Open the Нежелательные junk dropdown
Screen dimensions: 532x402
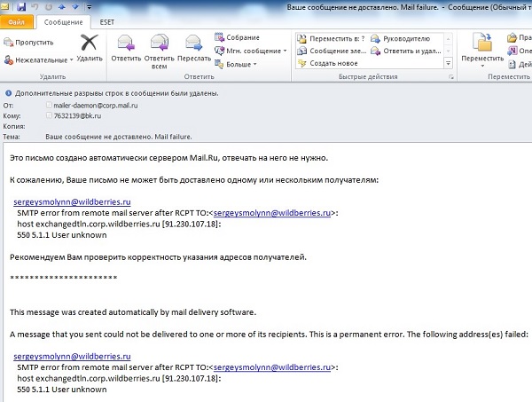[38, 60]
